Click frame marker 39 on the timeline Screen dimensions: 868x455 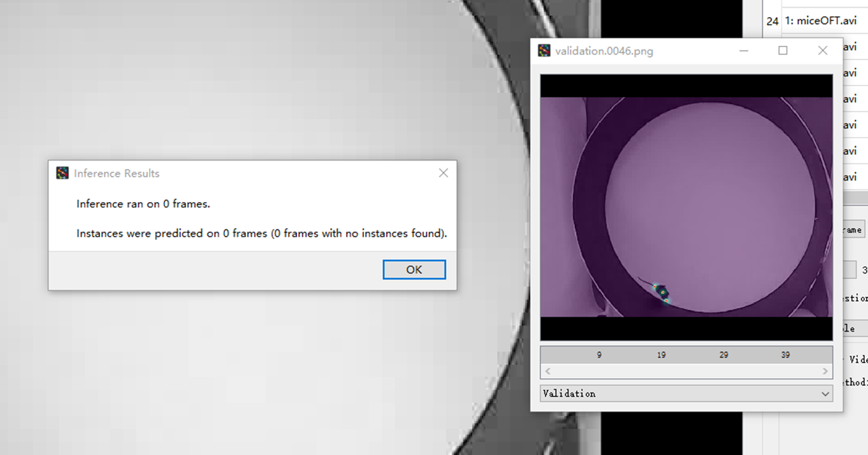(785, 354)
